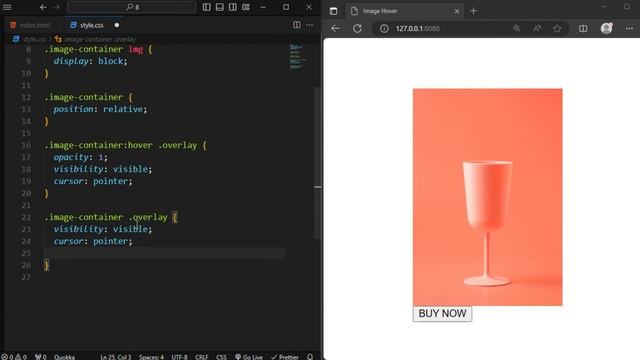Click the Read aloud icon
The height and width of the screenshot is (360, 640).
pyautogui.click(x=537, y=29)
